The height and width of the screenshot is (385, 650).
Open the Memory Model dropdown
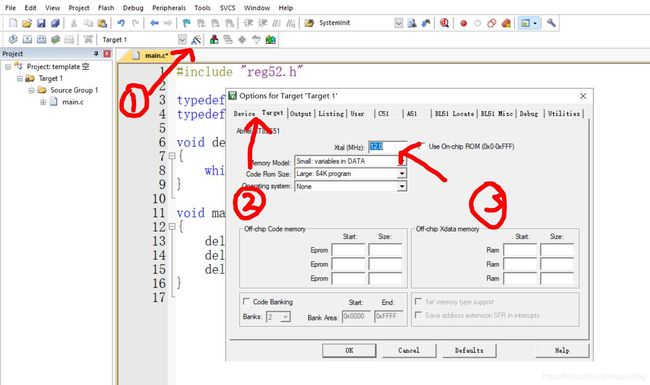point(402,161)
